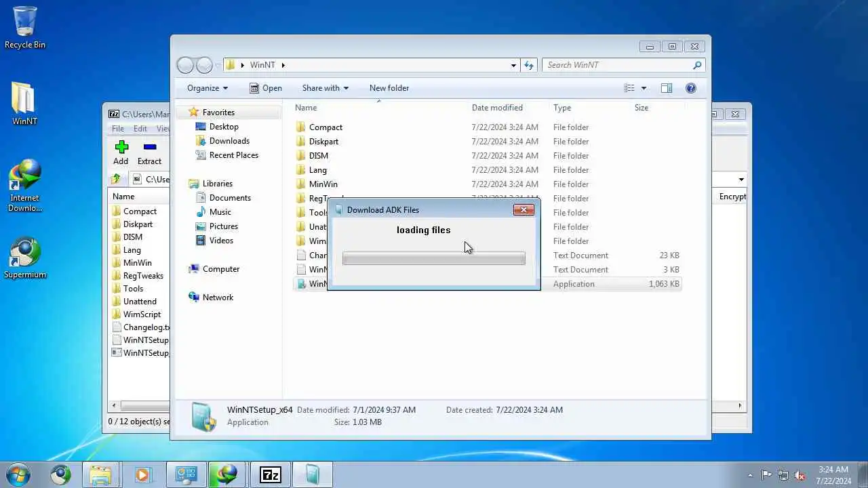Select the Supermium desktop shortcut
This screenshot has height=488, width=868.
25,258
